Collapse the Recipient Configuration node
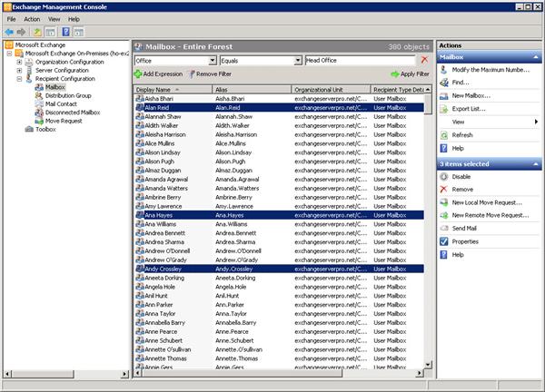 pos(19,78)
